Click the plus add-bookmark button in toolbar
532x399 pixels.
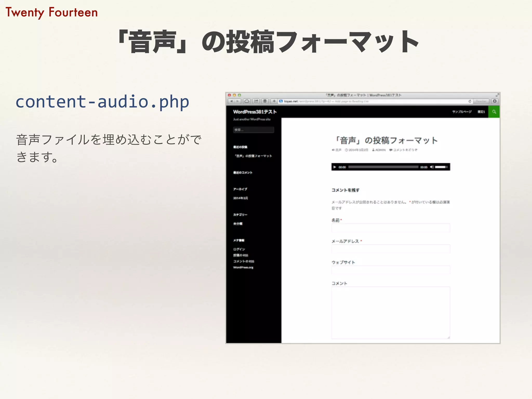point(274,101)
